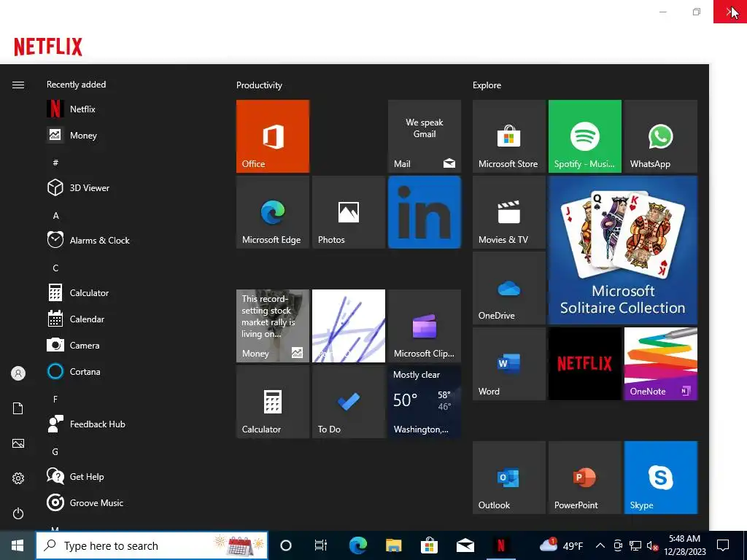Image resolution: width=747 pixels, height=560 pixels.
Task: Click the Windows Start button
Action: pyautogui.click(x=18, y=545)
